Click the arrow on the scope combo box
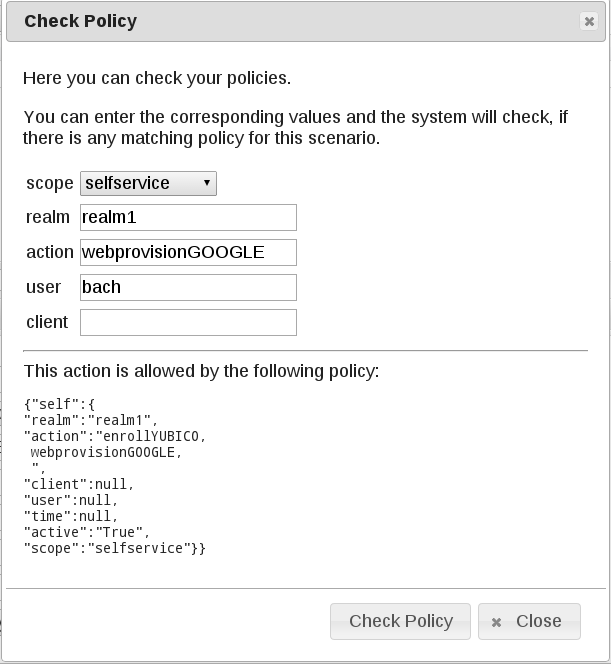The image size is (611, 664). (206, 183)
